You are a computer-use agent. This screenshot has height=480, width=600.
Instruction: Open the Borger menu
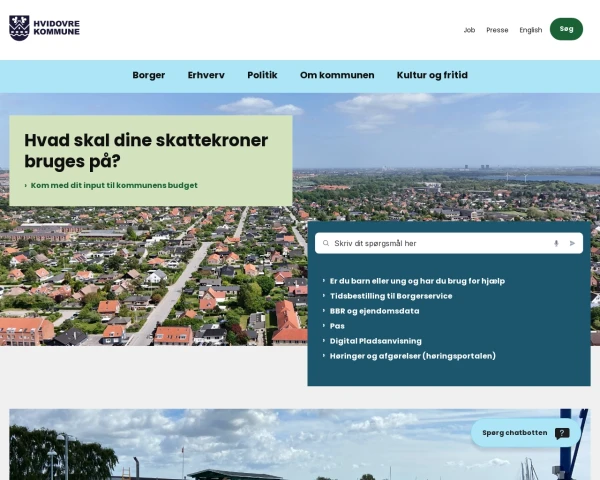coord(149,75)
